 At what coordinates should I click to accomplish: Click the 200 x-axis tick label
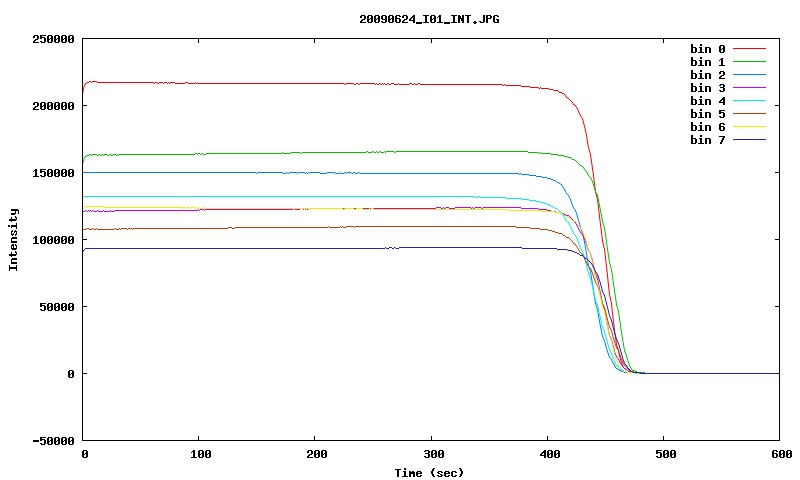(x=317, y=454)
